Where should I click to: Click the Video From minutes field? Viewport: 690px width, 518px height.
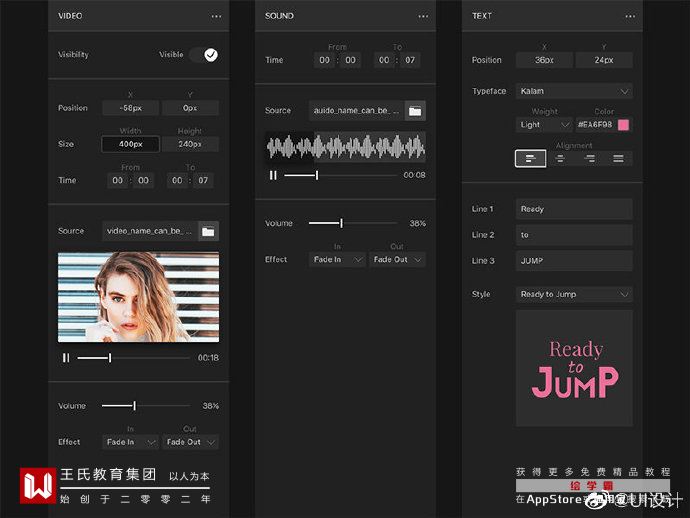(117, 180)
